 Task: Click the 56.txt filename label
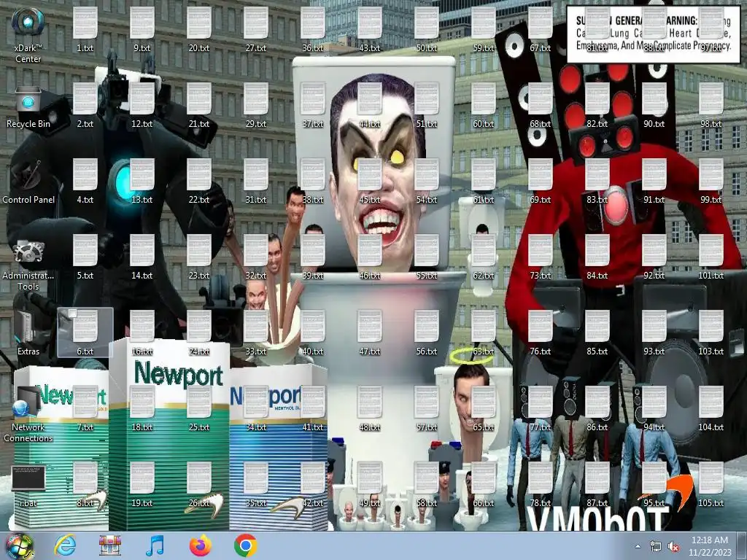click(x=427, y=351)
